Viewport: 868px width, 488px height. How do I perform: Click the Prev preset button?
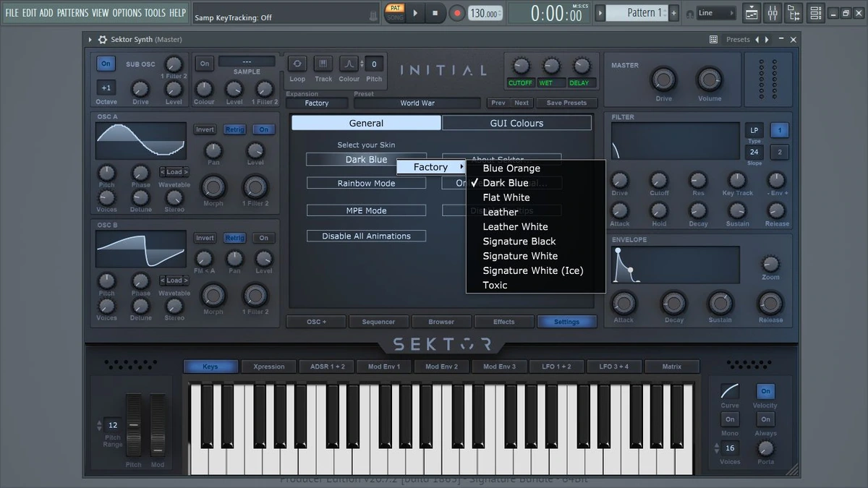coord(498,103)
